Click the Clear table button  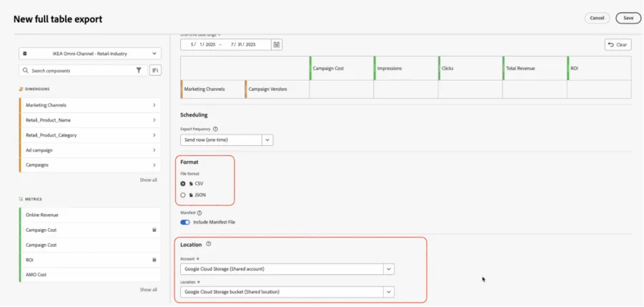(x=618, y=45)
